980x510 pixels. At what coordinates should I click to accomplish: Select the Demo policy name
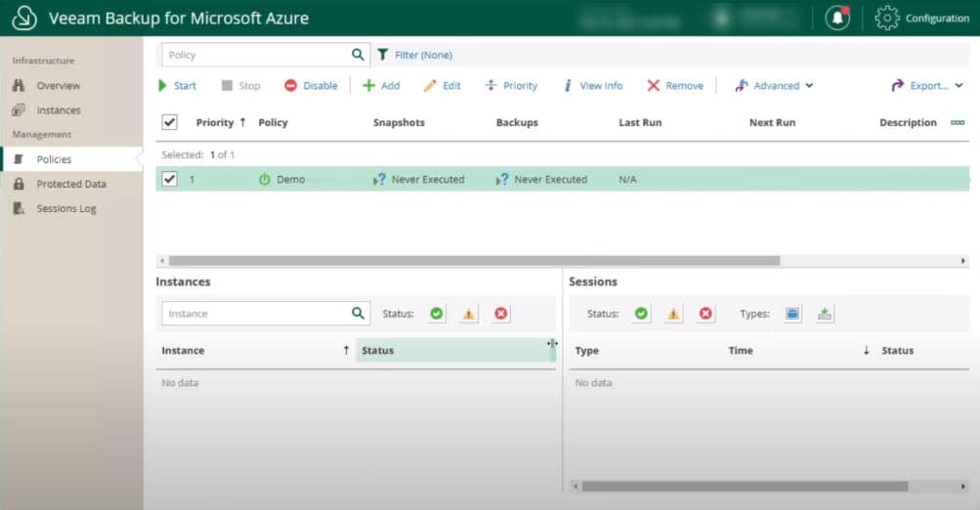click(290, 180)
